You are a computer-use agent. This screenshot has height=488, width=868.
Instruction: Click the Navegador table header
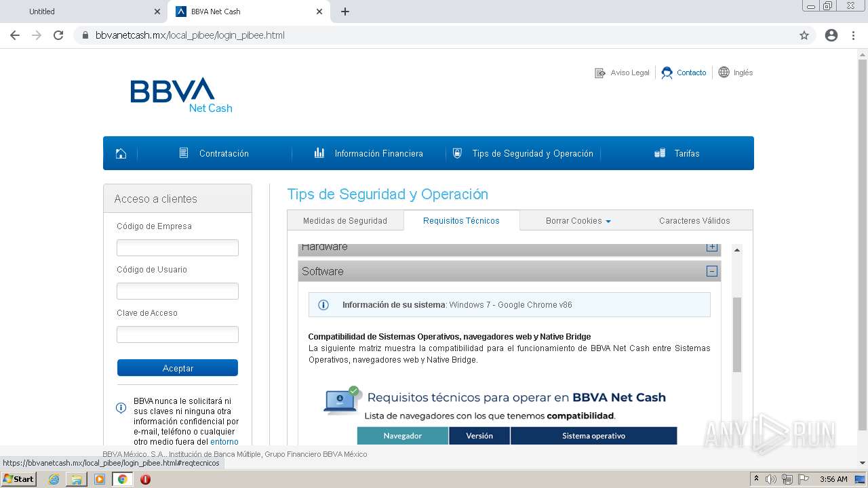click(403, 436)
